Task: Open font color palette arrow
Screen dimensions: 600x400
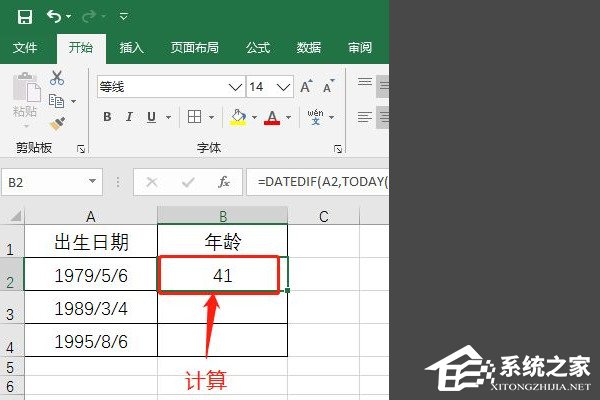Action: (x=289, y=117)
